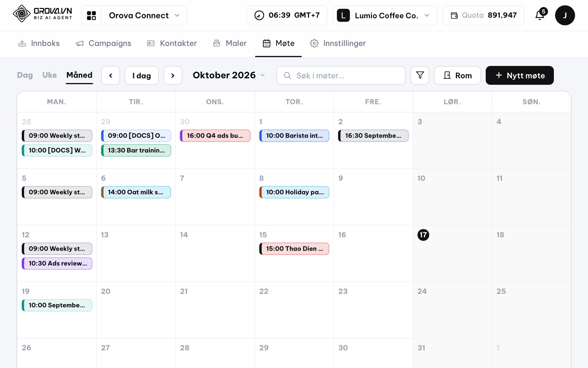Open the Rom button
The height and width of the screenshot is (368, 588).
click(457, 75)
